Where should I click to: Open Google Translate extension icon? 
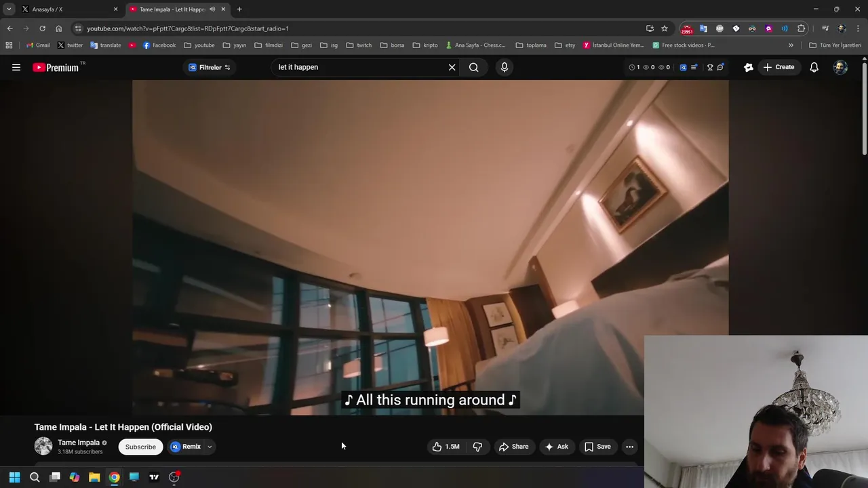[703, 28]
